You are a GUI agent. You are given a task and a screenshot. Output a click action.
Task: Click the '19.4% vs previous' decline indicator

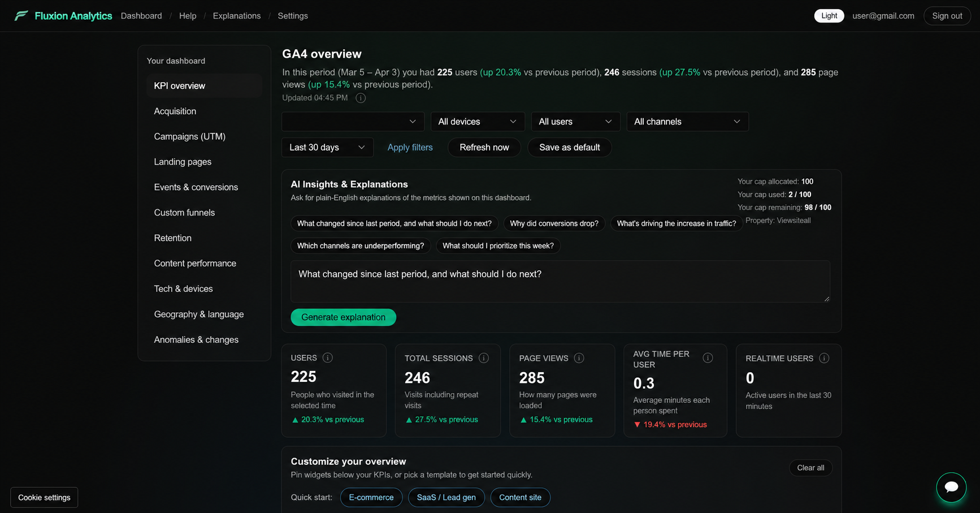tap(670, 425)
